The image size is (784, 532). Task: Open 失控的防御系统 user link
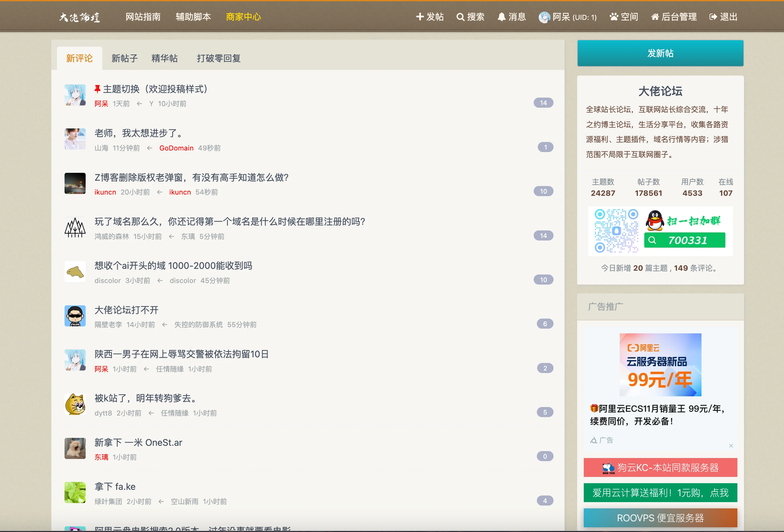198,325
